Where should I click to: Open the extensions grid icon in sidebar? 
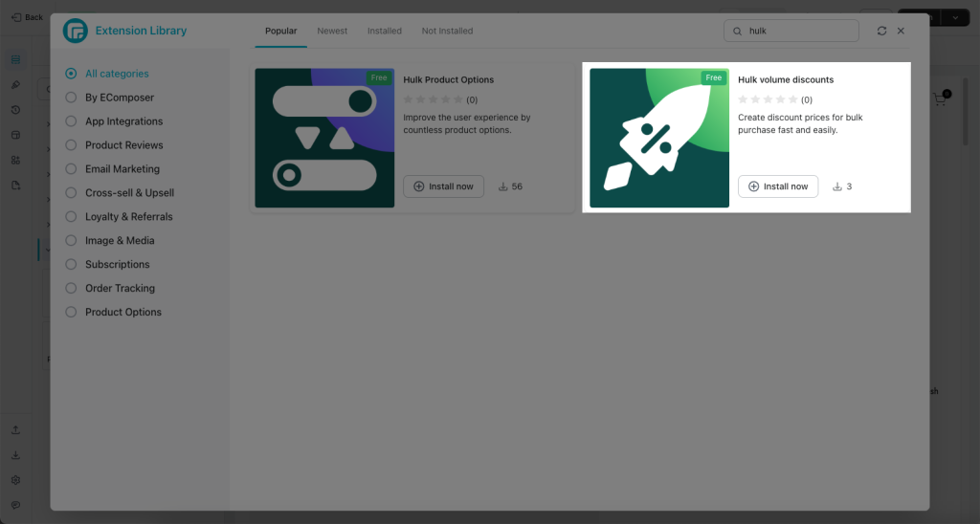pos(15,161)
